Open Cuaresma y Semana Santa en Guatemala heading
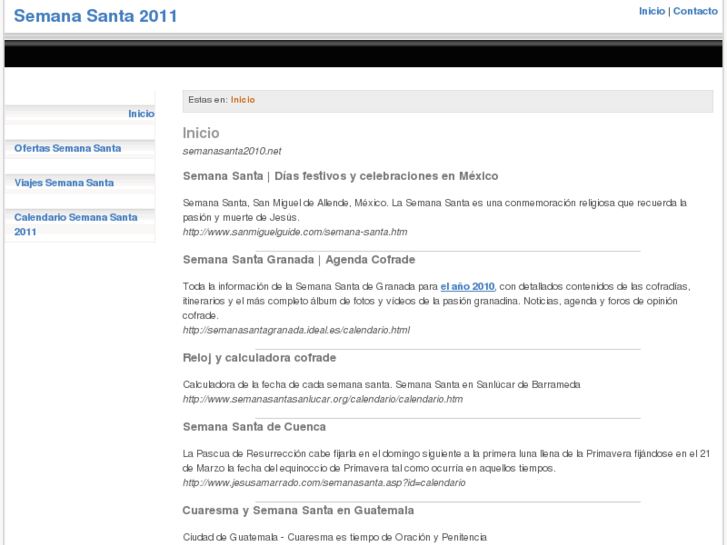The width and height of the screenshot is (727, 545). coord(298,511)
